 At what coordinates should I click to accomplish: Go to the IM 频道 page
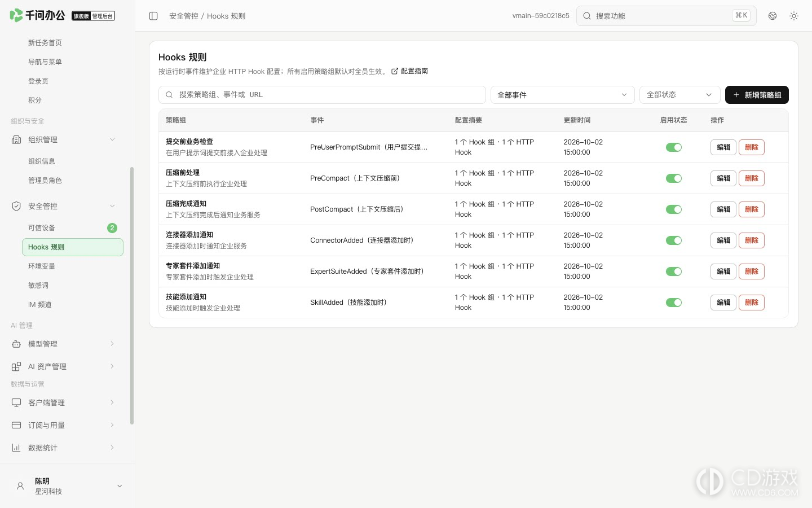(72, 305)
